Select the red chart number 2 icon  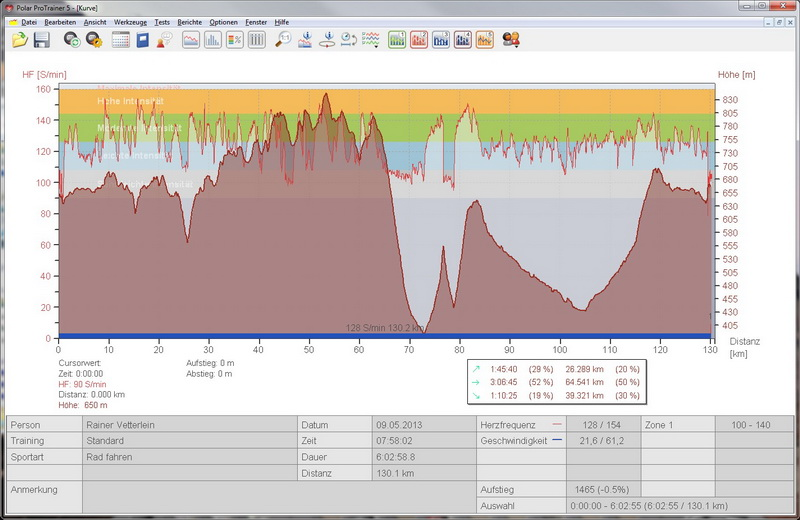[x=418, y=40]
